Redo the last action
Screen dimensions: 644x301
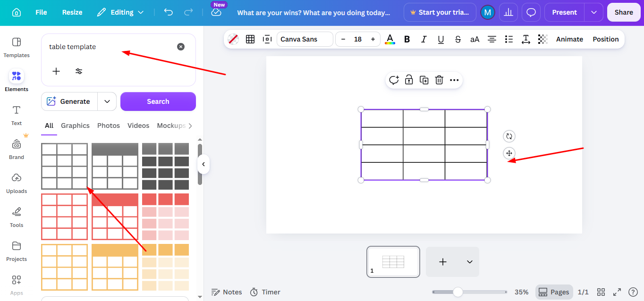click(188, 12)
